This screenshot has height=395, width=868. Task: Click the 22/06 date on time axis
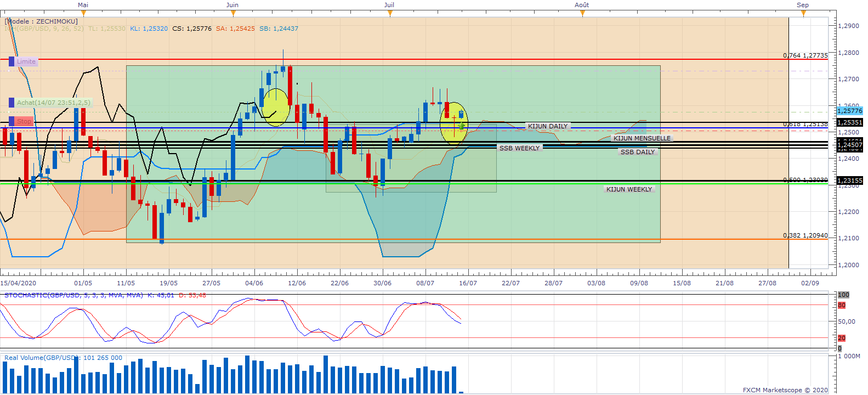(339, 283)
